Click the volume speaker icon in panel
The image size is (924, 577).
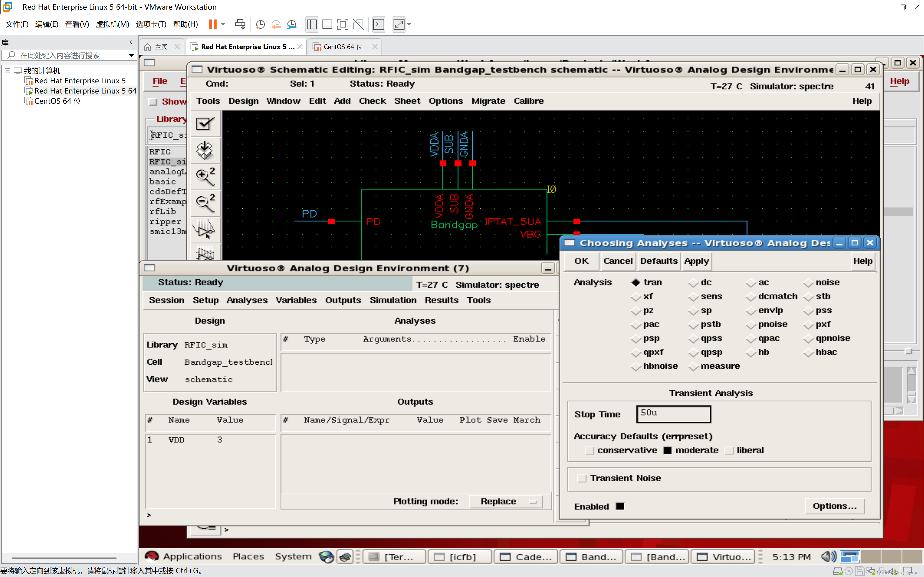tap(828, 556)
